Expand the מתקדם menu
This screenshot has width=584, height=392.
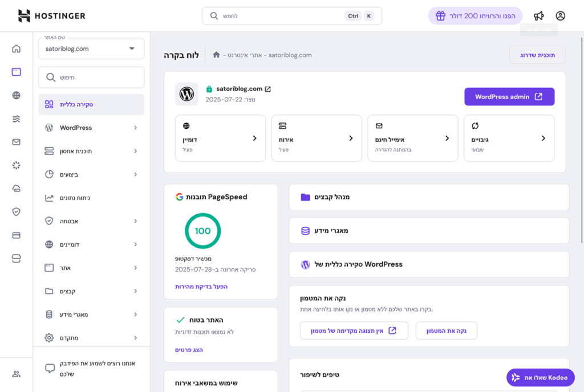click(91, 338)
